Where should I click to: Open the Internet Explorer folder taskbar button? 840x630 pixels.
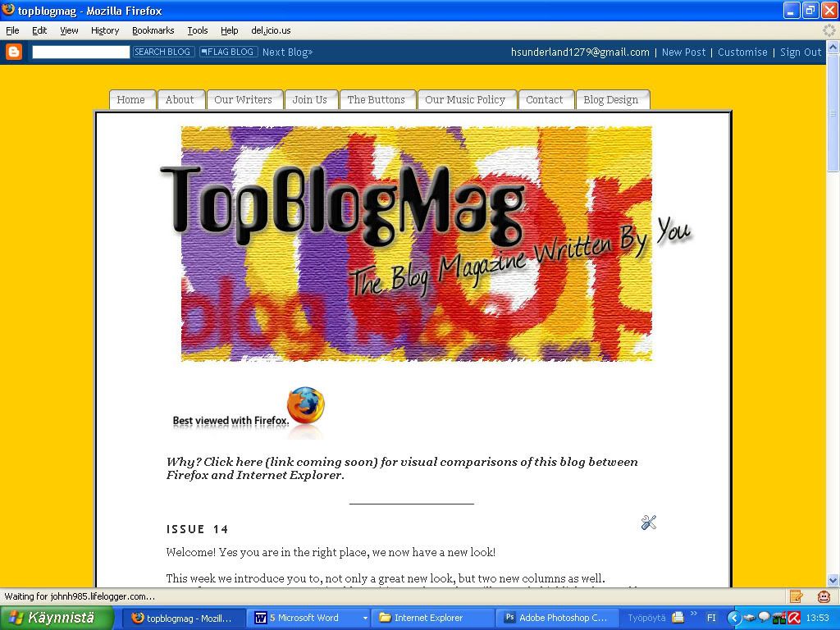431,619
